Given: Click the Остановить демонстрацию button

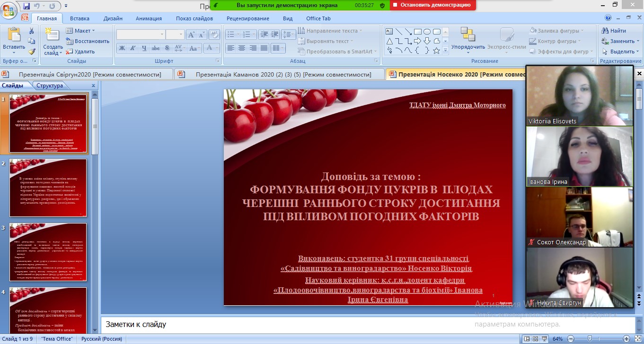Looking at the screenshot, I should coord(432,5).
